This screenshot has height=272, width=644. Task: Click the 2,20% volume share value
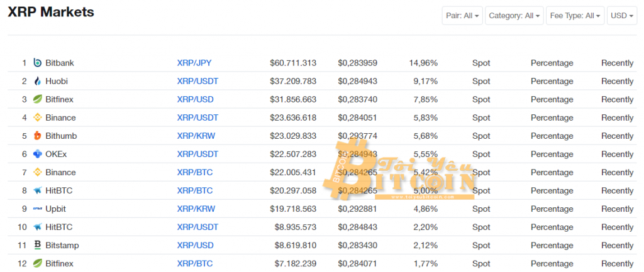pyautogui.click(x=426, y=227)
